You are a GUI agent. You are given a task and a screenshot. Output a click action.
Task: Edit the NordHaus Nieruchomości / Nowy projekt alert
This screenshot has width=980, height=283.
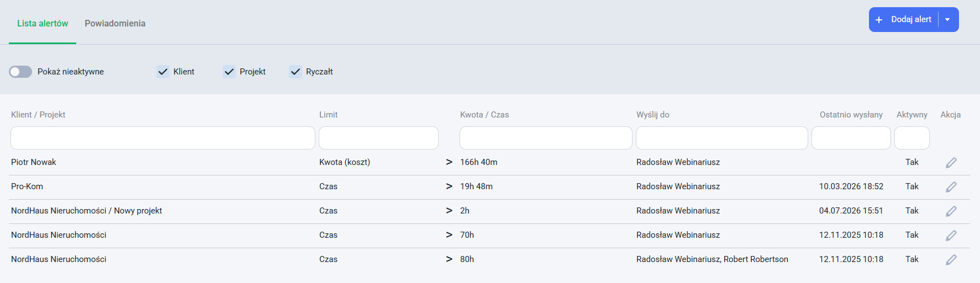(951, 211)
